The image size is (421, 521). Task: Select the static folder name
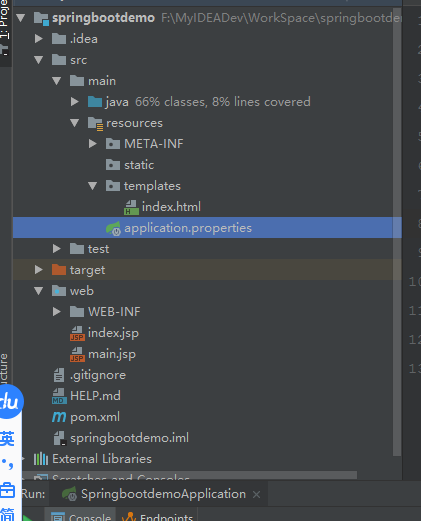[139, 165]
